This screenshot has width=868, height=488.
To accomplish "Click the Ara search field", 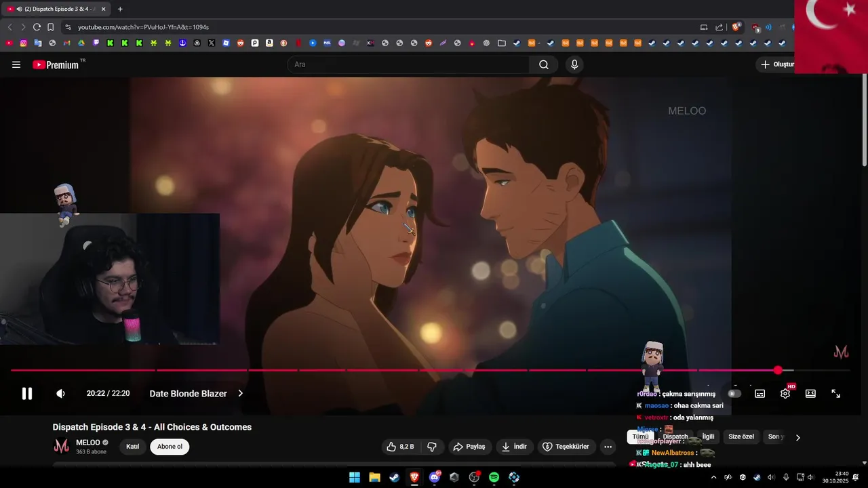I will (408, 64).
